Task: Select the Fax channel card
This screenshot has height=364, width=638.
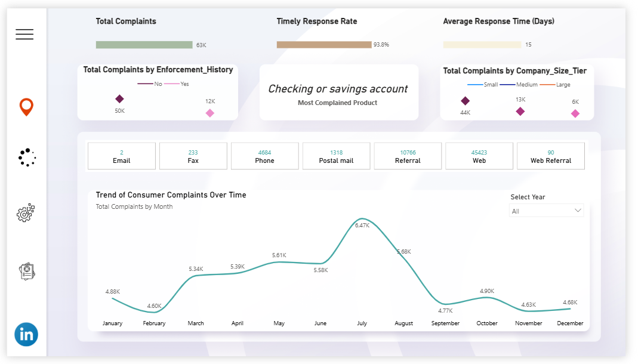Action: click(193, 156)
